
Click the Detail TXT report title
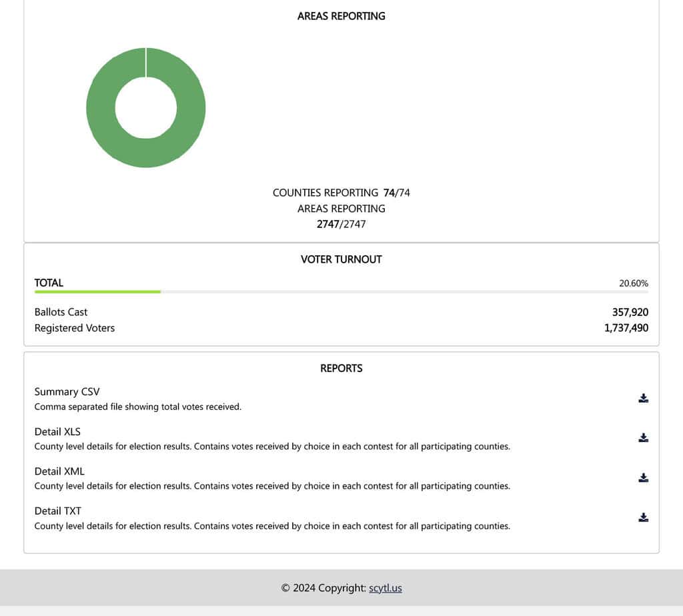57,511
